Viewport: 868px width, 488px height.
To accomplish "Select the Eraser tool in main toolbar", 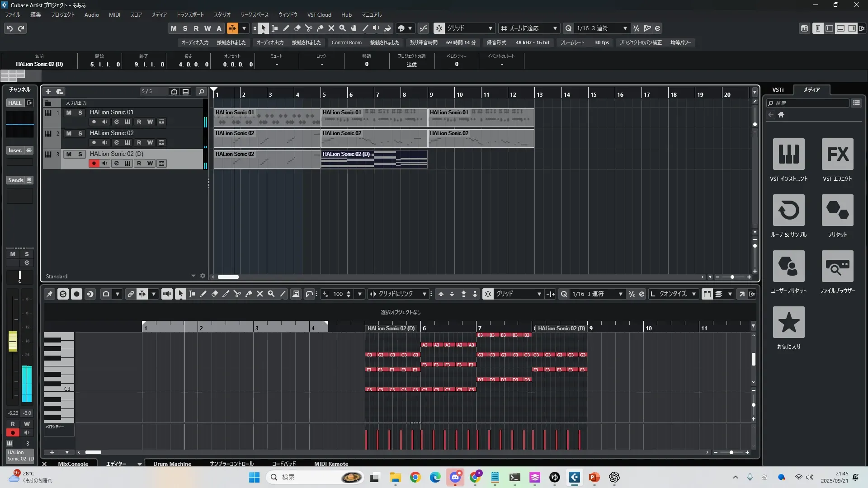I will click(297, 28).
